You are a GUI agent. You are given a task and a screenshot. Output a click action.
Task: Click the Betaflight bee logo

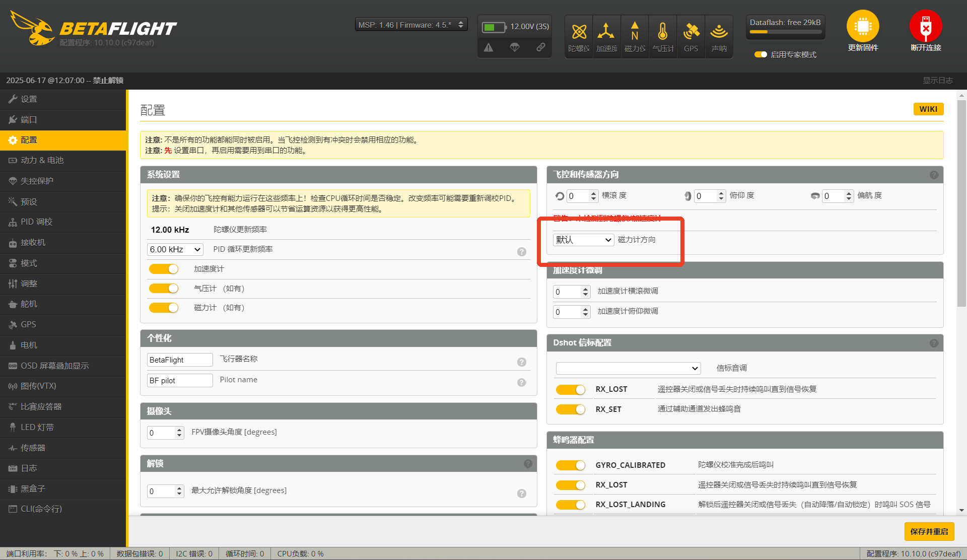(32, 28)
